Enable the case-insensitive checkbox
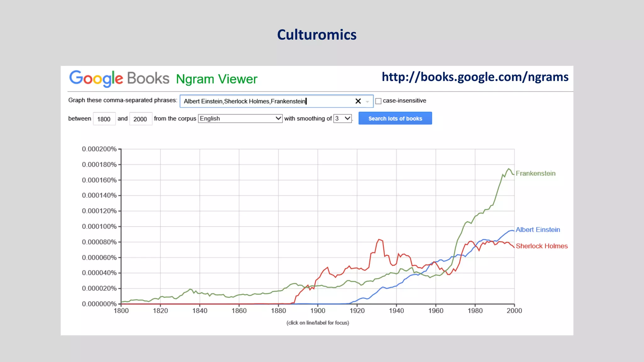The height and width of the screenshot is (362, 644). pyautogui.click(x=378, y=101)
